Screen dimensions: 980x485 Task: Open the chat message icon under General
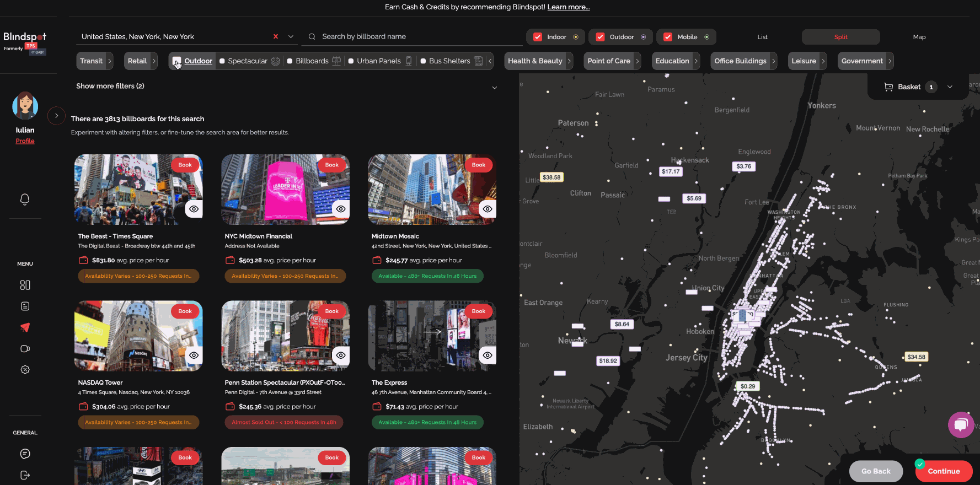(25, 454)
